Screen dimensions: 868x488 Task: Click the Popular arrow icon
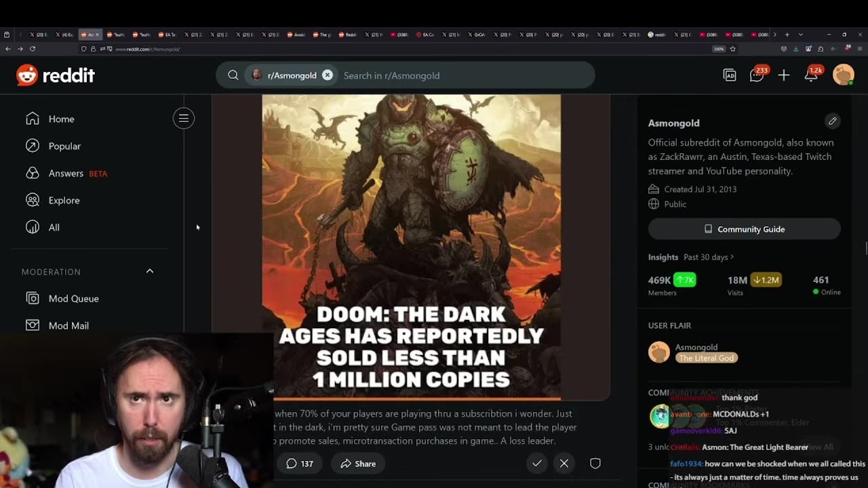[33, 146]
